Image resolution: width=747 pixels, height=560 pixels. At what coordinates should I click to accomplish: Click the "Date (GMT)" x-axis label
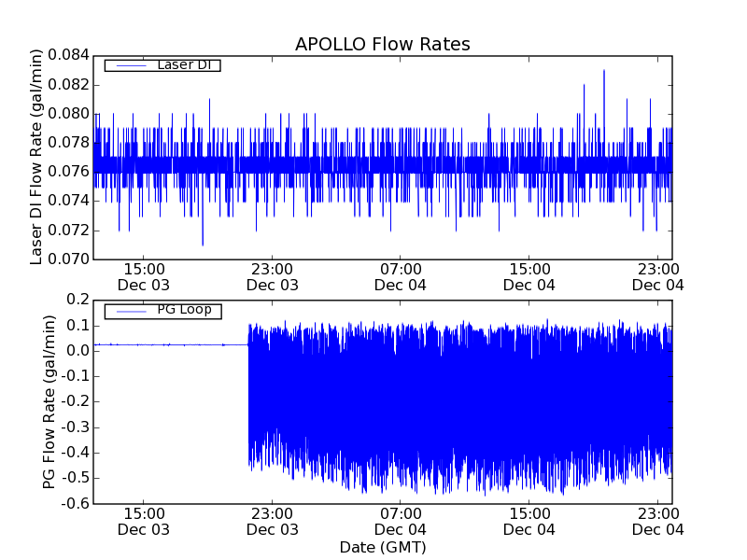coord(383,548)
